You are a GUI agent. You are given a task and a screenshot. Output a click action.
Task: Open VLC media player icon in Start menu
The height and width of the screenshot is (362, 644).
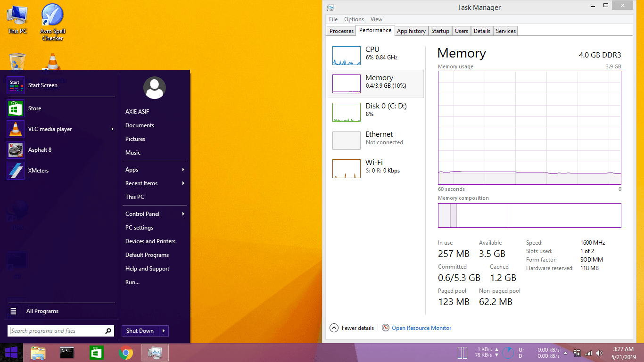16,129
